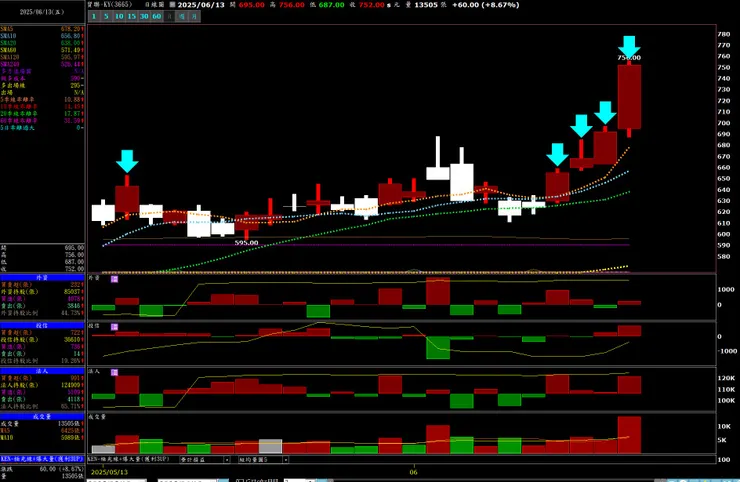Click the SMA20 row in the indicator list

42,43
